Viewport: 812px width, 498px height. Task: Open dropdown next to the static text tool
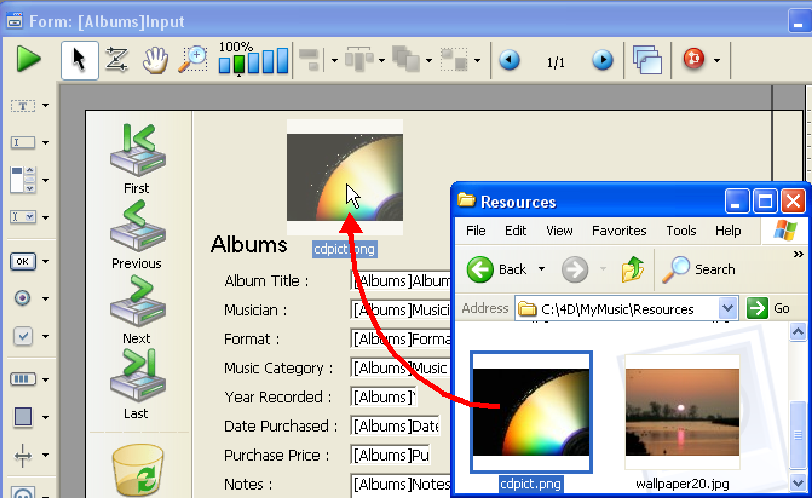(x=46, y=106)
